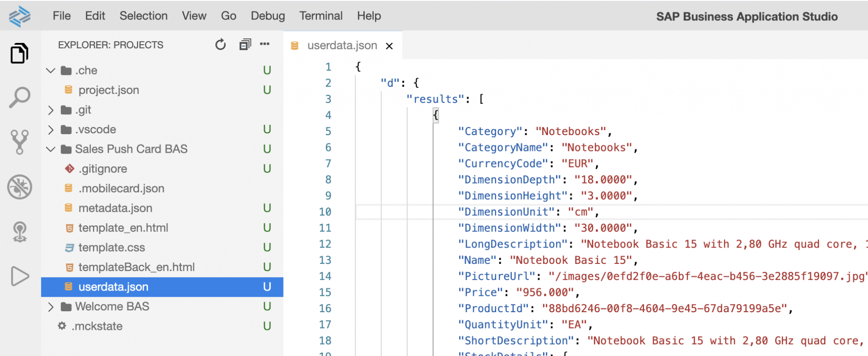This screenshot has height=356, width=868.
Task: Open the Terminal menu
Action: click(321, 16)
